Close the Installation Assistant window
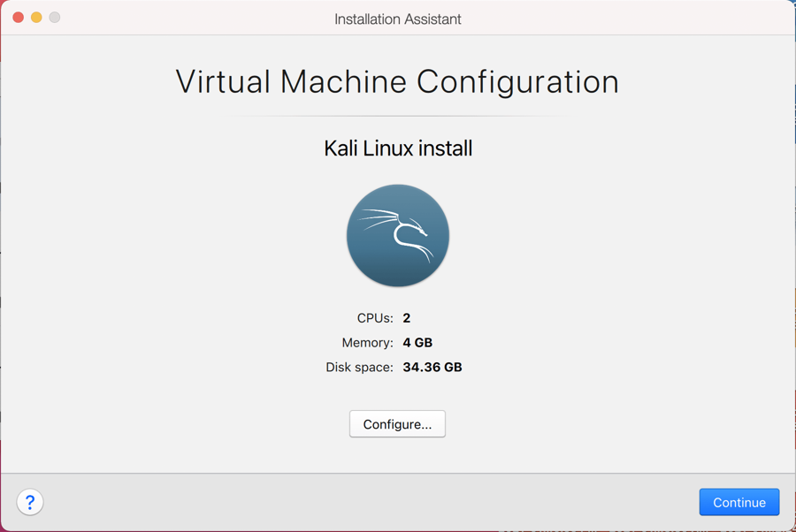The image size is (796, 532). (18, 18)
